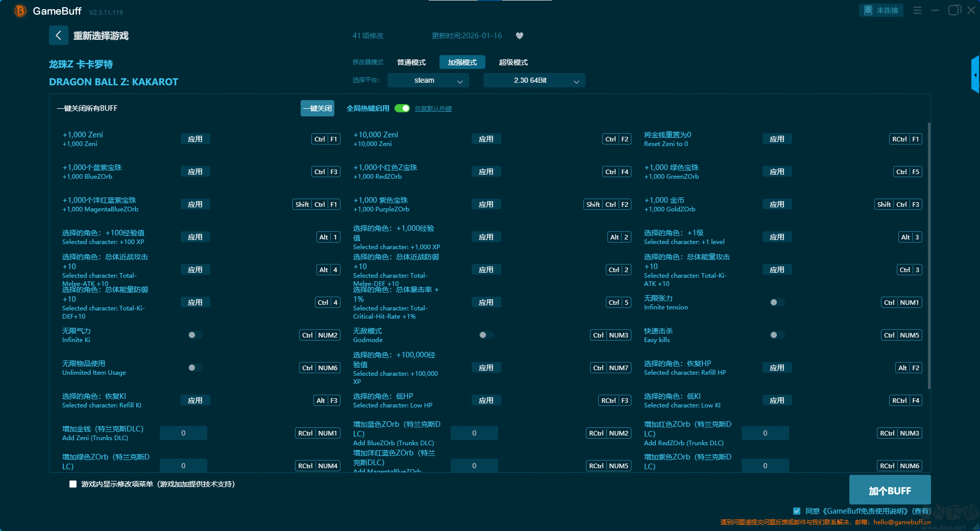This screenshot has height=531, width=980.
Task: Click 重新选择游戏 to reselect game
Action: tap(101, 36)
